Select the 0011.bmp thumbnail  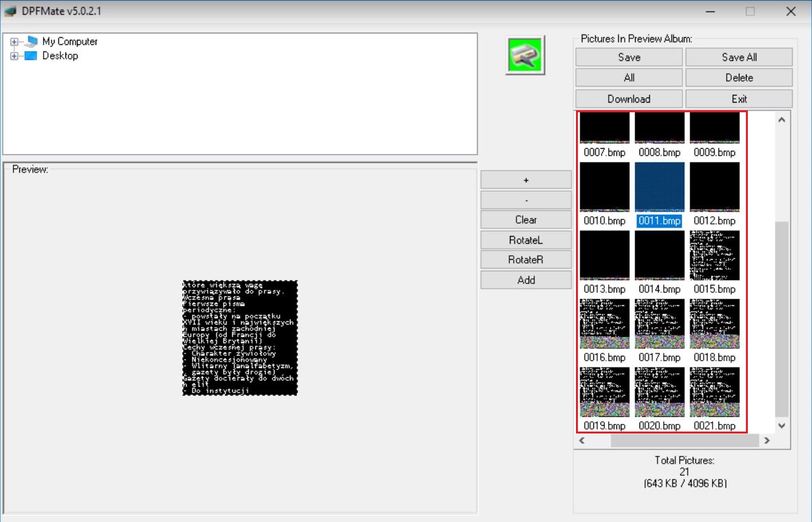pyautogui.click(x=659, y=187)
